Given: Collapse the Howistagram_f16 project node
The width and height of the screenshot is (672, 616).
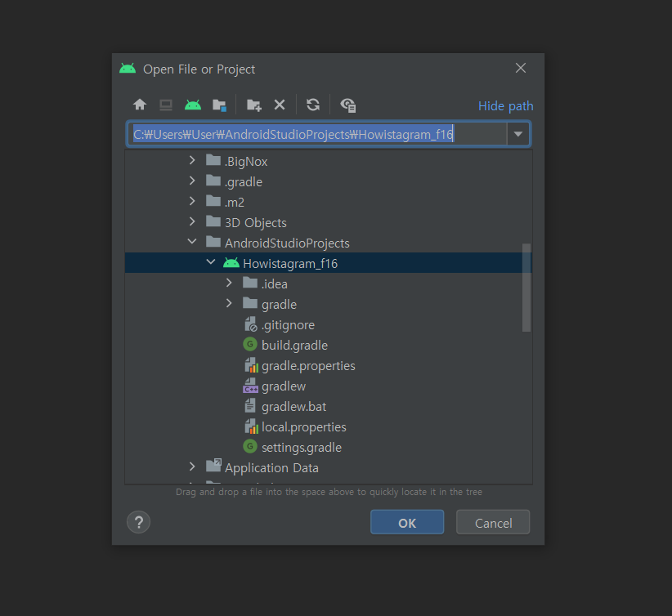Looking at the screenshot, I should tap(210, 261).
